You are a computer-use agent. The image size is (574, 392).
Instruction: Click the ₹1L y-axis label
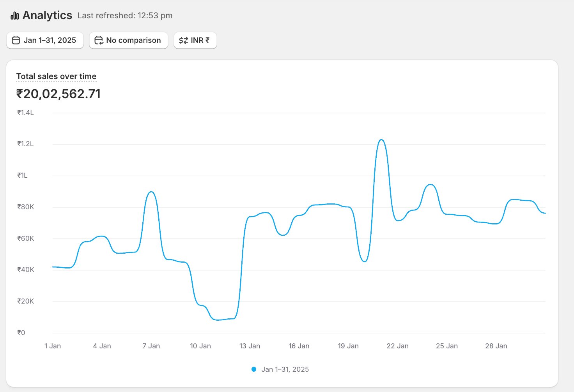[x=22, y=175]
